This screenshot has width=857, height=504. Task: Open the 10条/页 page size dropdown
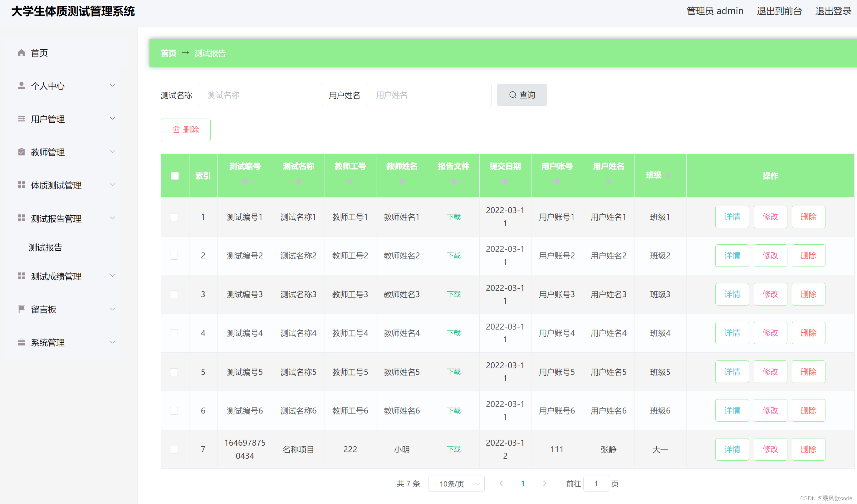point(456,484)
